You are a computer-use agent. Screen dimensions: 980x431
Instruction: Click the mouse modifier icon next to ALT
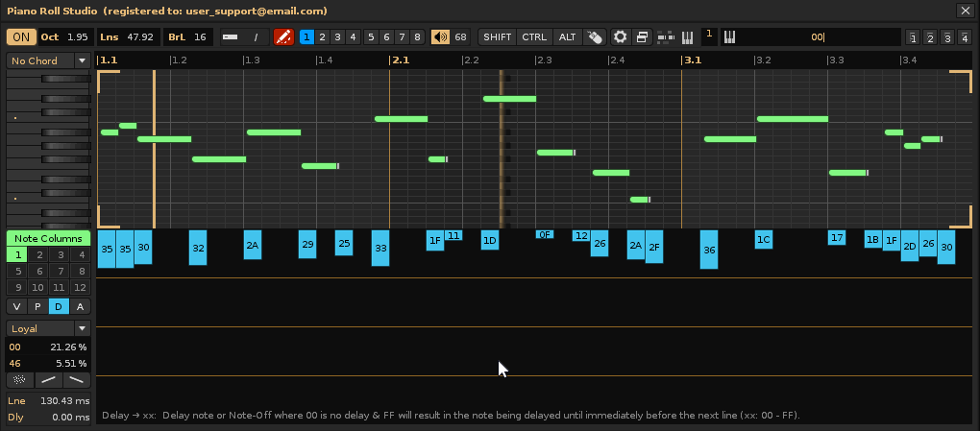point(595,37)
